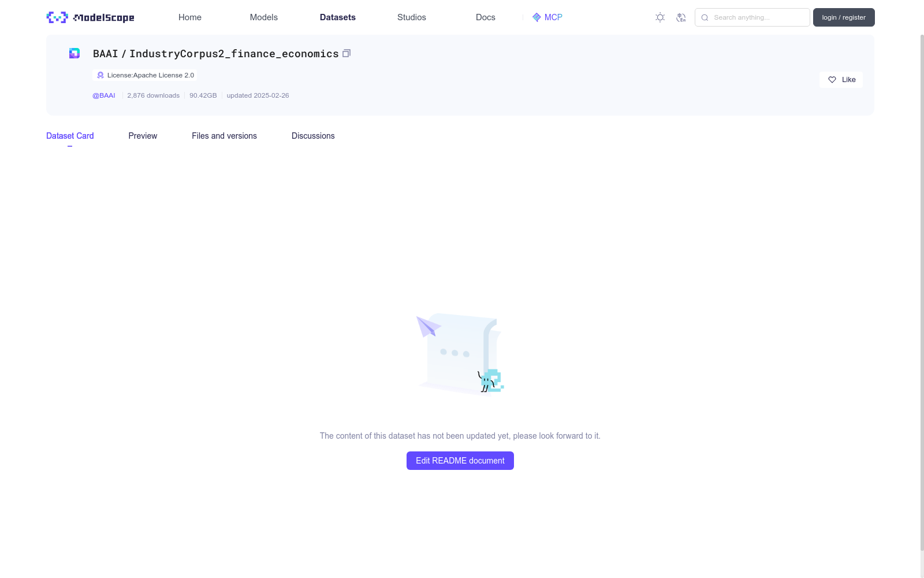This screenshot has width=924, height=578.
Task: Open the Files and versions tab
Action: tap(224, 136)
